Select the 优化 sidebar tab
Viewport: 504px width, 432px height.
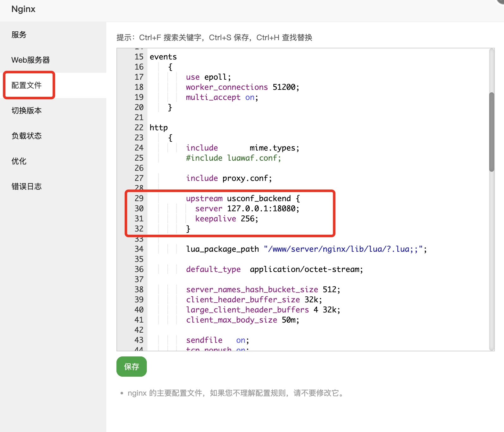coord(53,161)
